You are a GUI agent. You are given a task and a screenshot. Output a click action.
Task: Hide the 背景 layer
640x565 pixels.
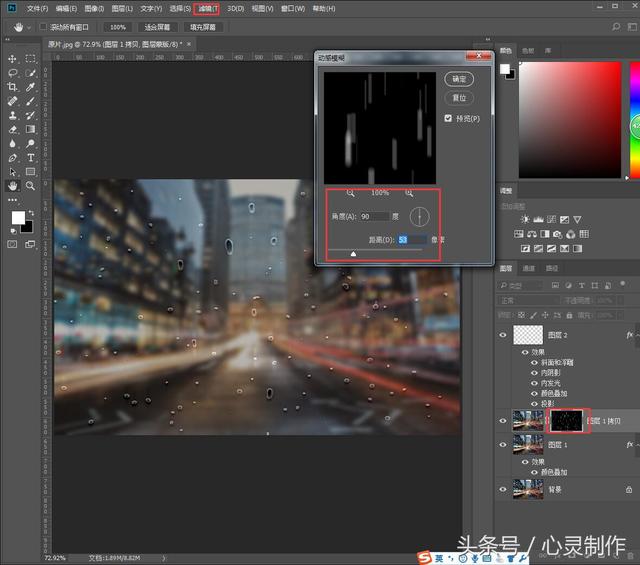click(503, 489)
